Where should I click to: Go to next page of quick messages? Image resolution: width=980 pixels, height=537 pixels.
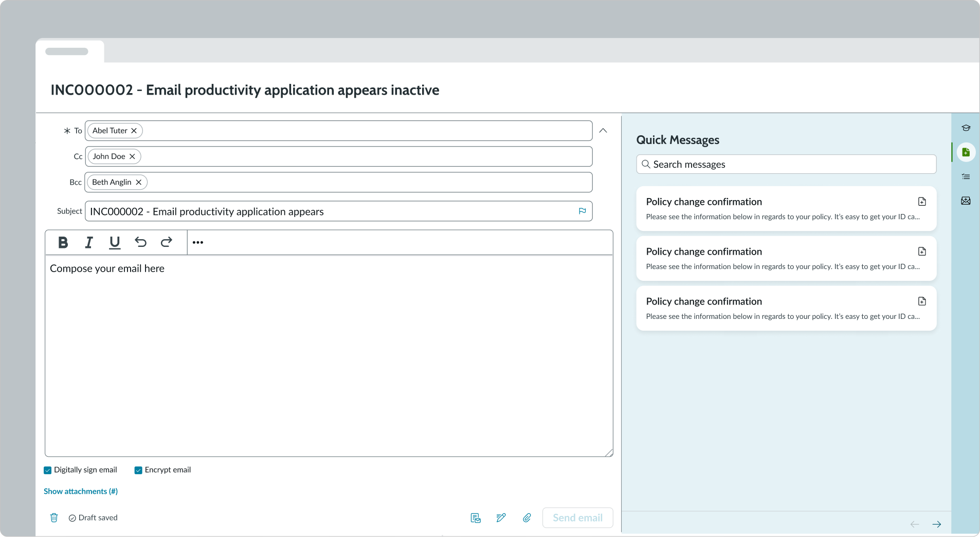[x=936, y=524]
